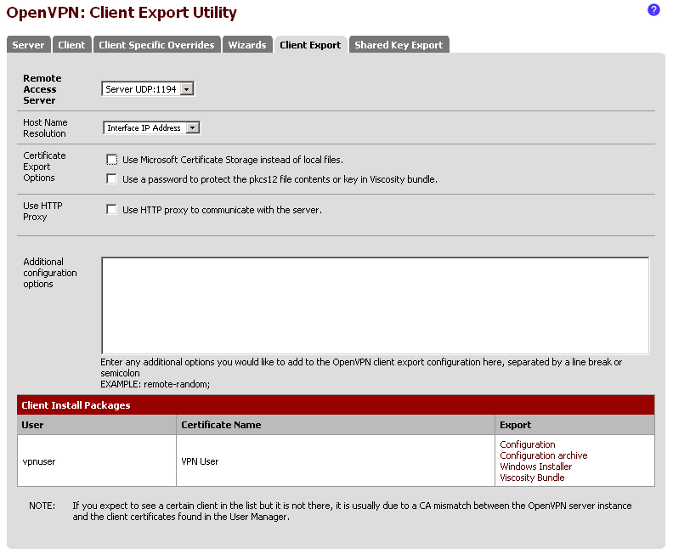Enable password protection for pkcs12 file

[x=112, y=179]
